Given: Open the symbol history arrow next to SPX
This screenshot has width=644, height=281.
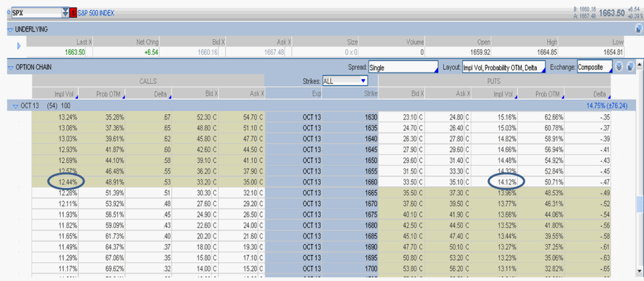Looking at the screenshot, I should 65,12.
